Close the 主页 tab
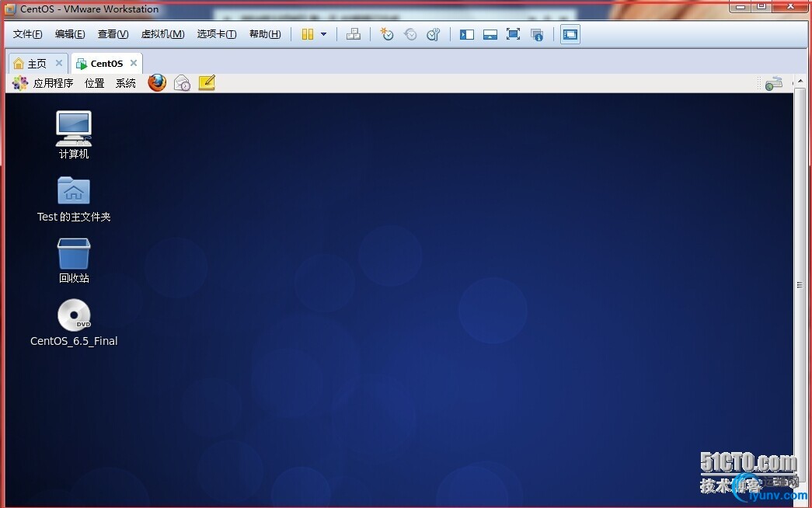This screenshot has width=812, height=508. pos(59,63)
